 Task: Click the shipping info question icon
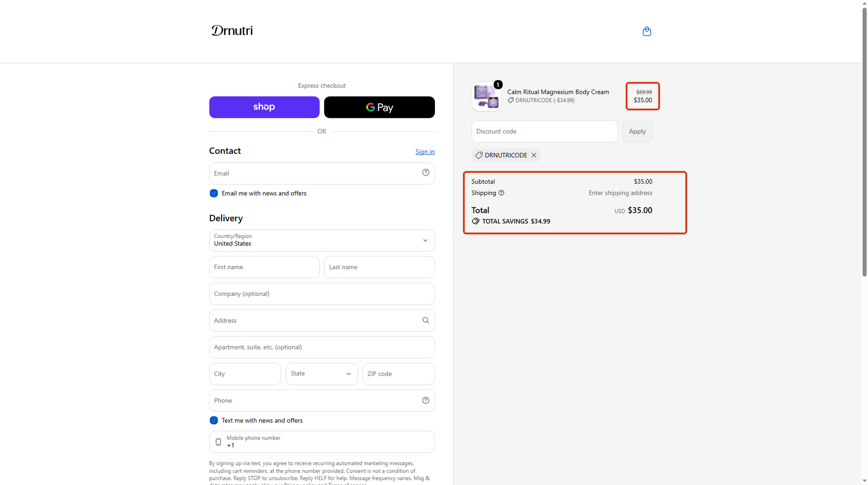502,193
